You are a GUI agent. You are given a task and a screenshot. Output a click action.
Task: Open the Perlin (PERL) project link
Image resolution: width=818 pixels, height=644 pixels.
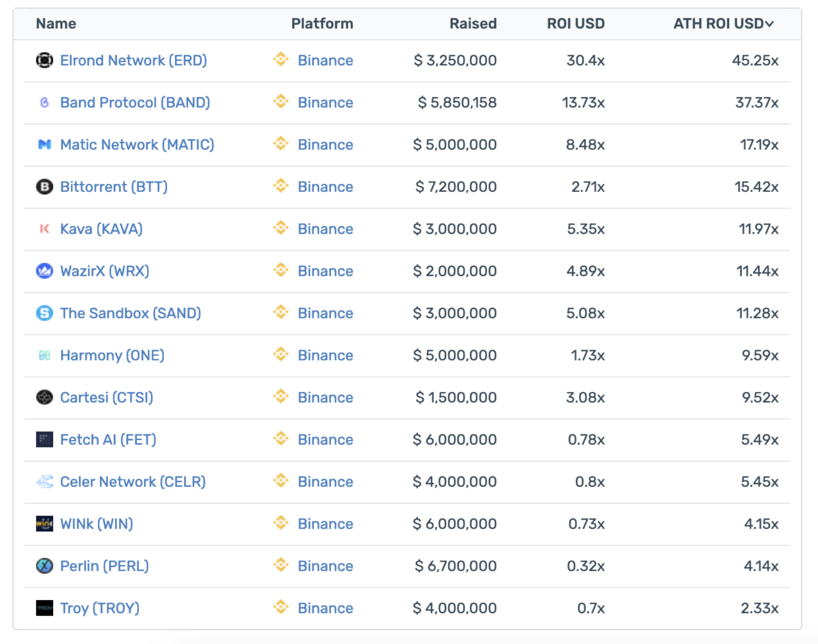point(104,566)
